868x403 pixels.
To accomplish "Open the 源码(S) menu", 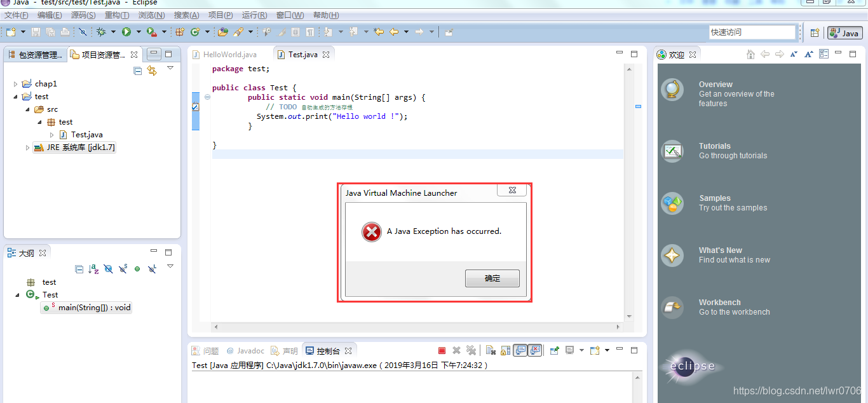I will tap(83, 15).
